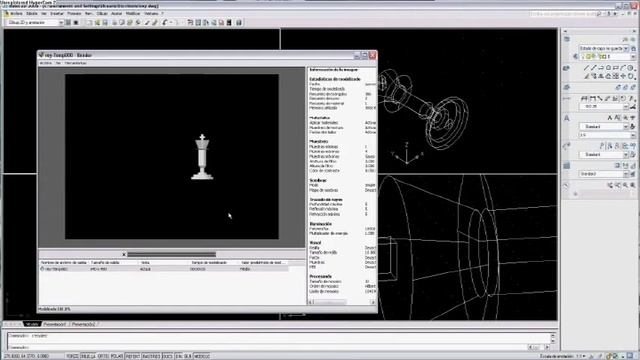This screenshot has width=640, height=360.
Task: Click the Layers control panel icon
Action: click(x=567, y=39)
